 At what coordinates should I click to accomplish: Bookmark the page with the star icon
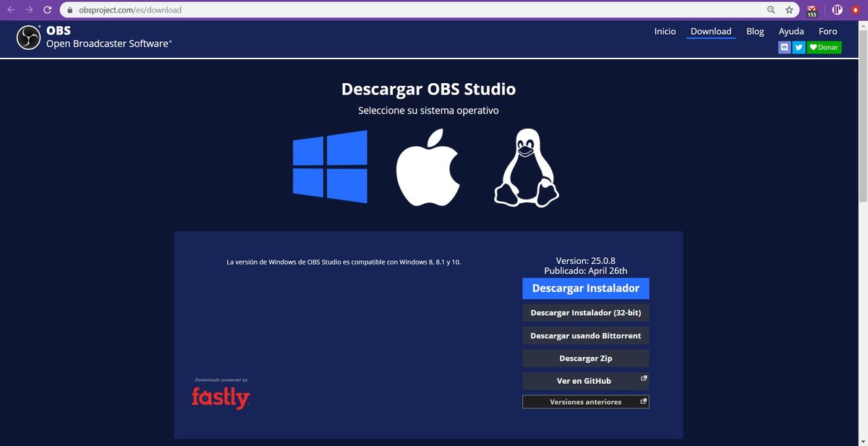789,10
